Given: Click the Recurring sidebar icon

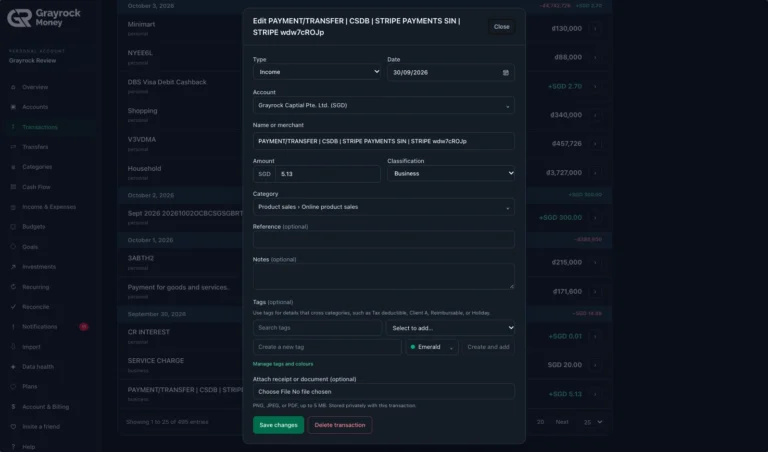Looking at the screenshot, I should click(13, 287).
